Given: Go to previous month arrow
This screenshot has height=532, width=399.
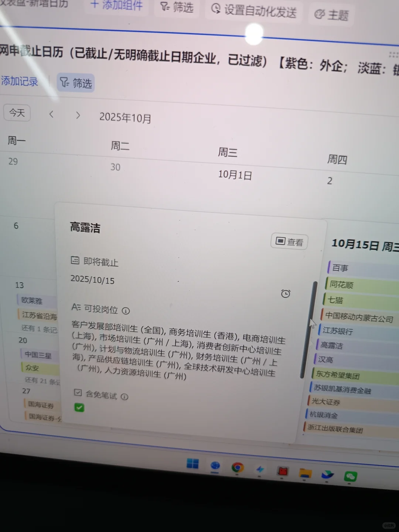Looking at the screenshot, I should coord(51,114).
